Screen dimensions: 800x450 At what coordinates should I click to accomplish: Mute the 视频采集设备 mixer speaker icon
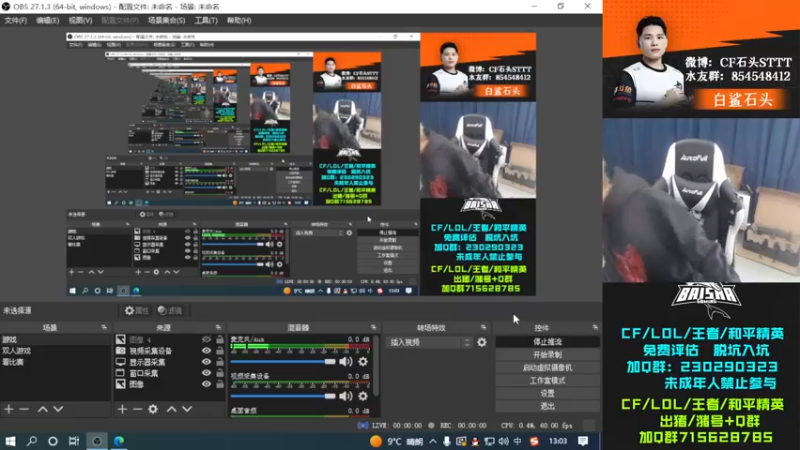tap(346, 396)
